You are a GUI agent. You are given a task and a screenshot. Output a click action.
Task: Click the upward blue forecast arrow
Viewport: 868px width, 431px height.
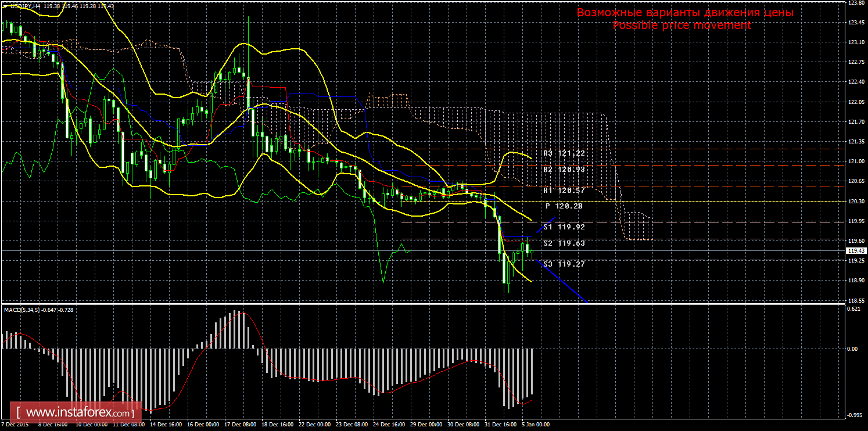(x=546, y=225)
